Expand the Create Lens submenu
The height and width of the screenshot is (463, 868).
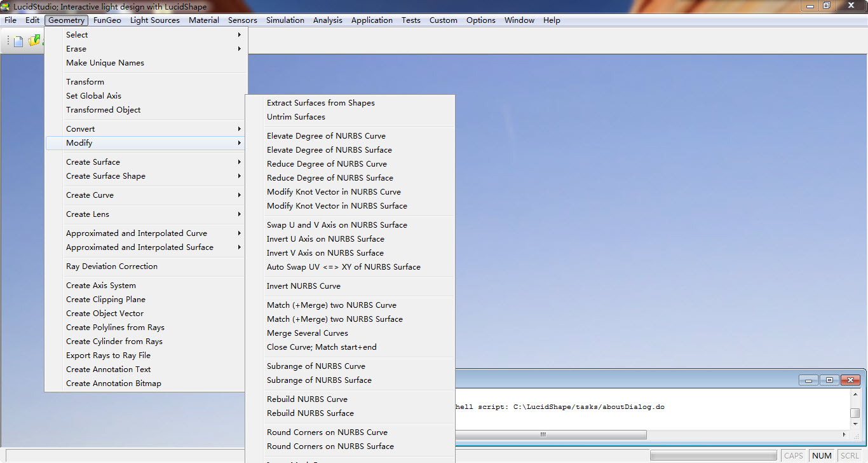coord(146,214)
